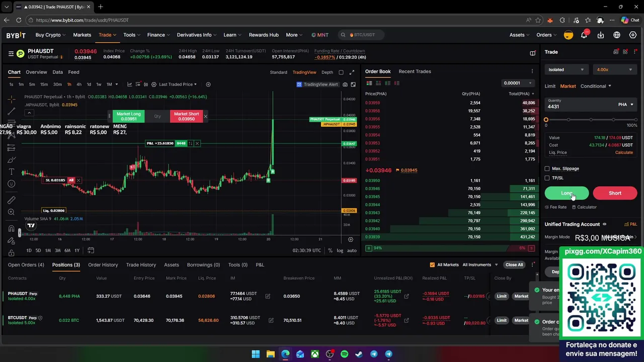Switch to the Recent Trades tab
The height and width of the screenshot is (362, 644).
tap(415, 71)
